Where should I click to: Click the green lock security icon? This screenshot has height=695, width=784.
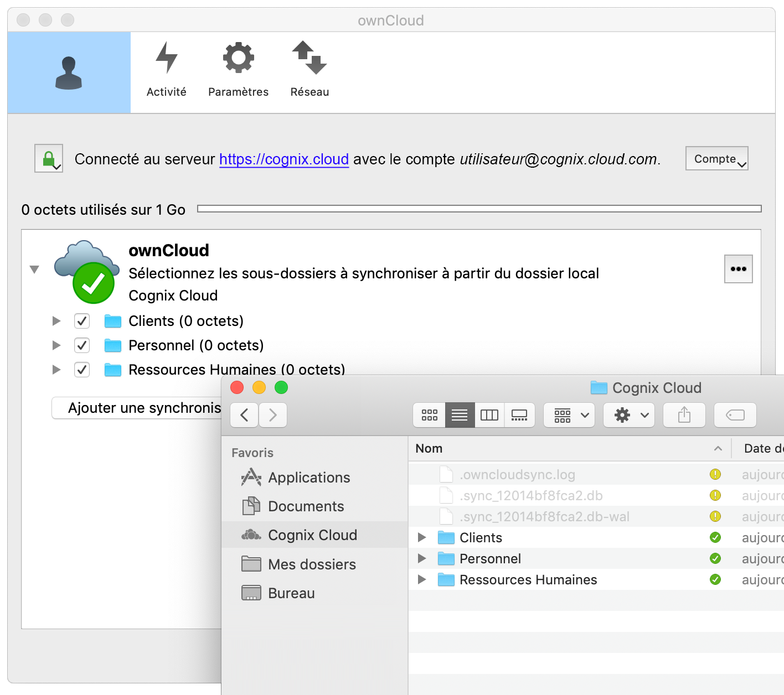click(49, 158)
